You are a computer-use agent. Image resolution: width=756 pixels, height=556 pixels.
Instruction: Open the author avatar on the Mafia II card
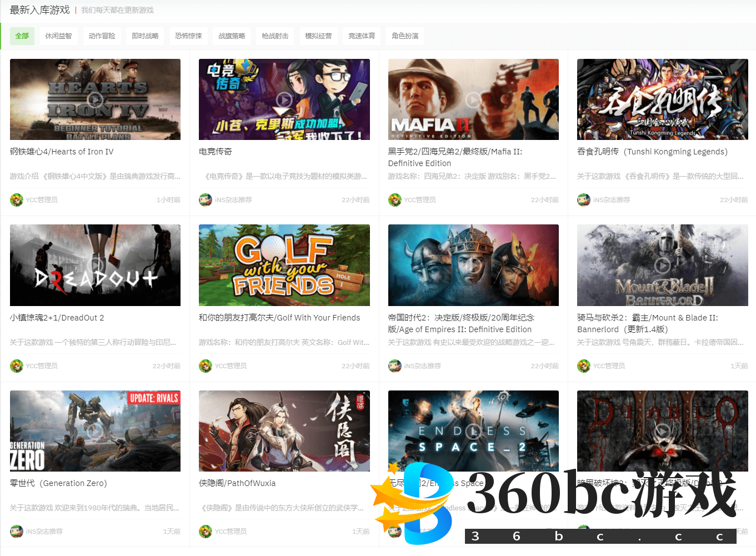pos(395,199)
